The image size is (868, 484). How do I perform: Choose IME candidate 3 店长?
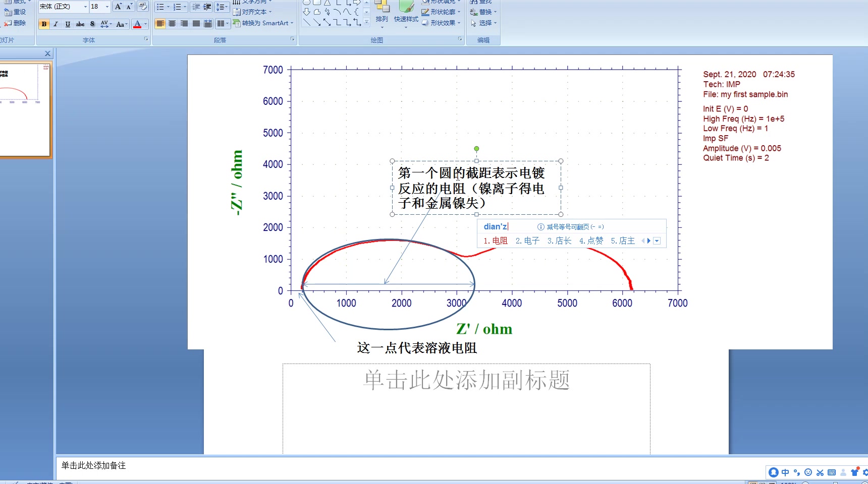559,241
